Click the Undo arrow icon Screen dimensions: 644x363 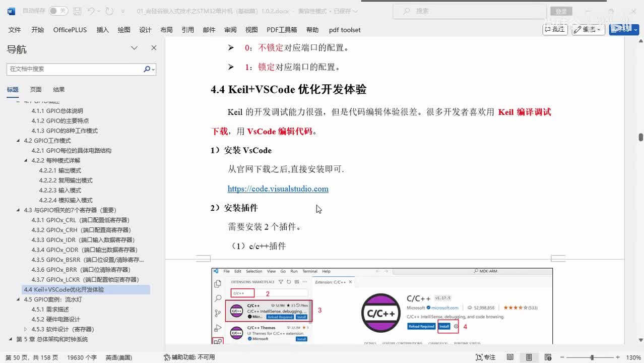(91, 11)
